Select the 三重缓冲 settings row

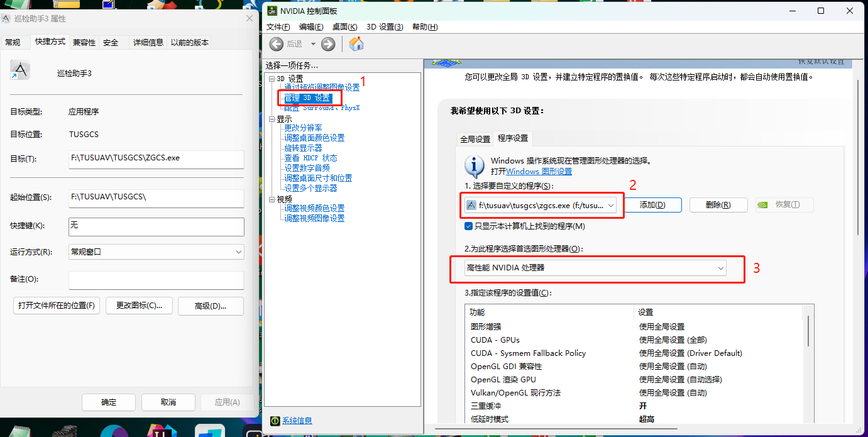click(635, 406)
